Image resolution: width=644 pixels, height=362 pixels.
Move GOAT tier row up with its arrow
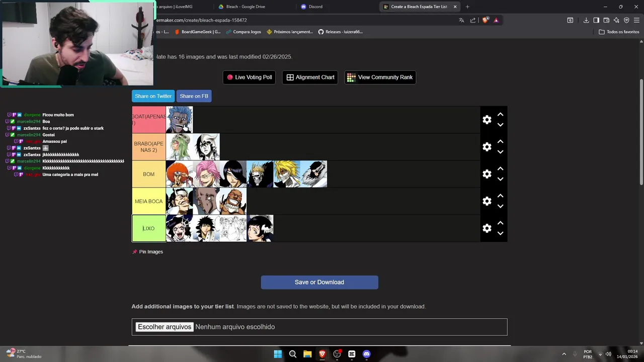[500, 115]
